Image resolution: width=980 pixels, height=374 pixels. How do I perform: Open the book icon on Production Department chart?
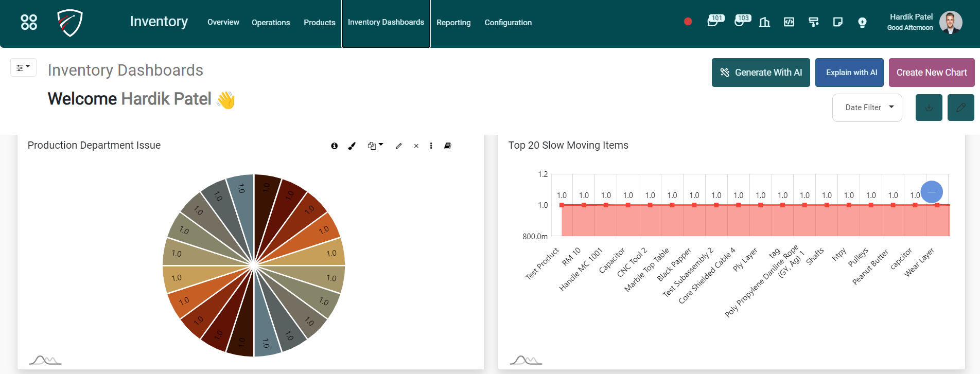pyautogui.click(x=448, y=146)
